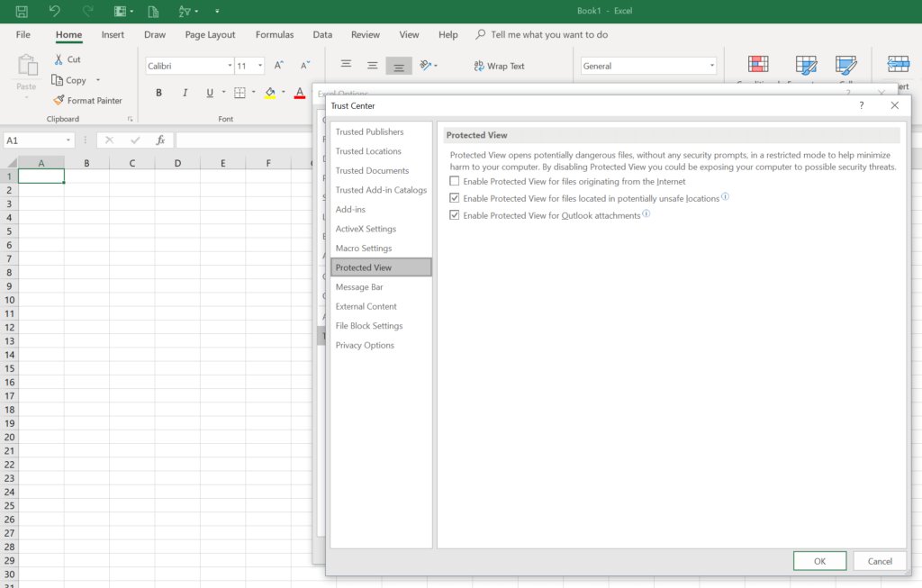
Task: Click the Format Painter brush
Action: (59, 101)
